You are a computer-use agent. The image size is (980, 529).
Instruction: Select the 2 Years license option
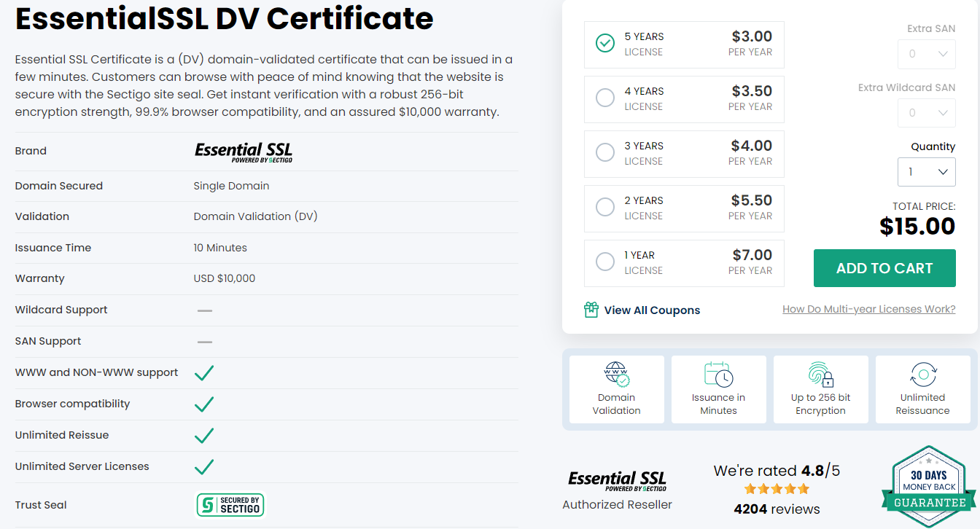tap(605, 207)
